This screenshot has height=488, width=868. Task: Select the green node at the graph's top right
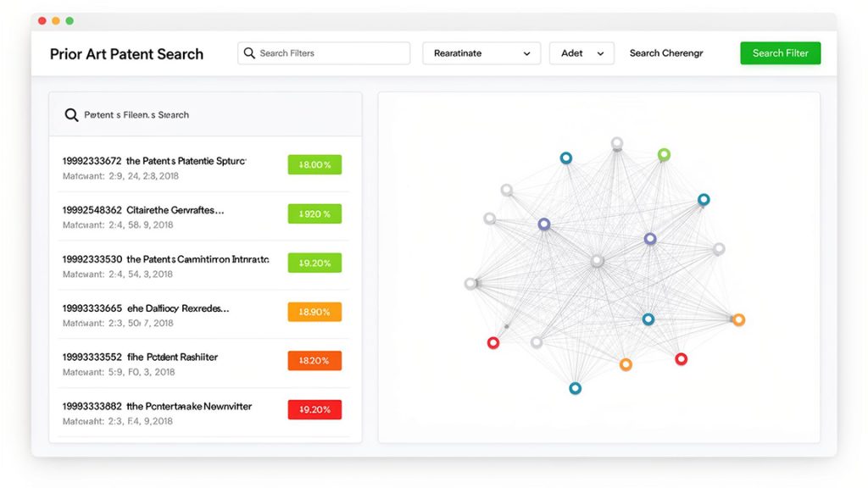664,155
